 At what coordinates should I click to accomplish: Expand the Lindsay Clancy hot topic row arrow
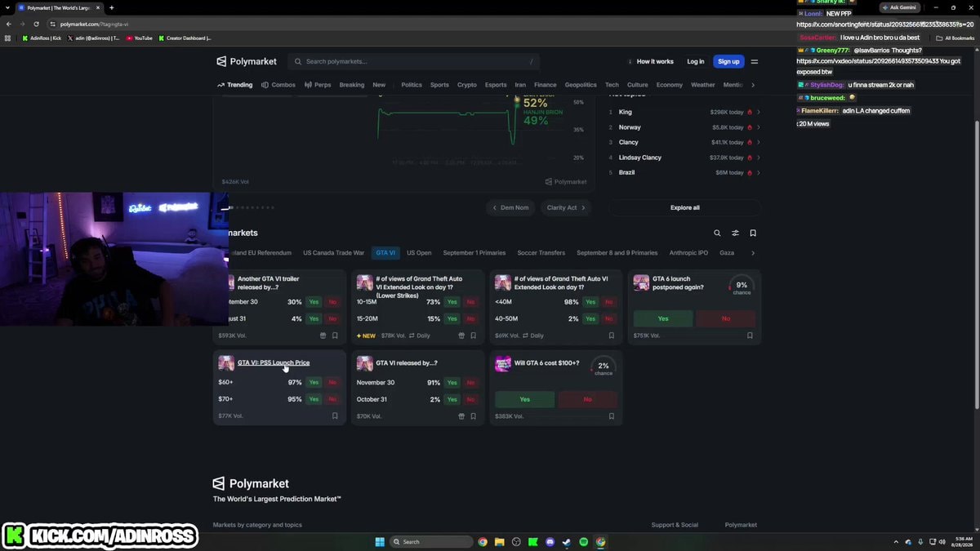pyautogui.click(x=758, y=158)
